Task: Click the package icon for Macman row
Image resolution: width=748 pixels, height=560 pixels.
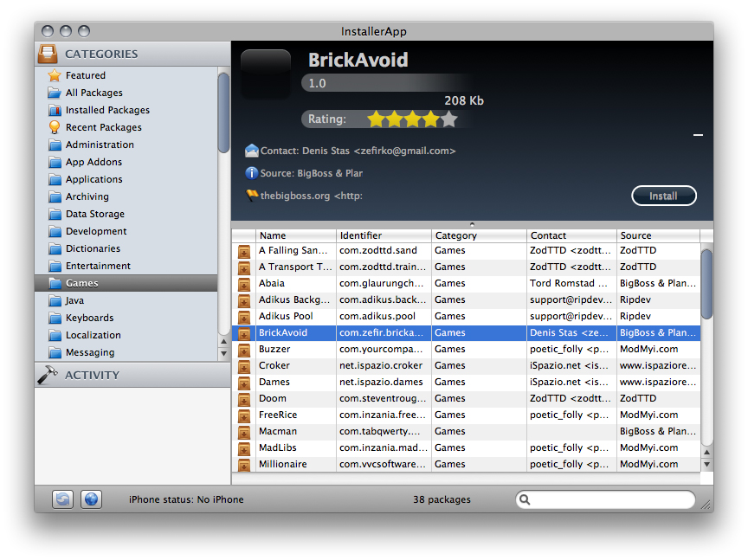Action: (x=244, y=432)
